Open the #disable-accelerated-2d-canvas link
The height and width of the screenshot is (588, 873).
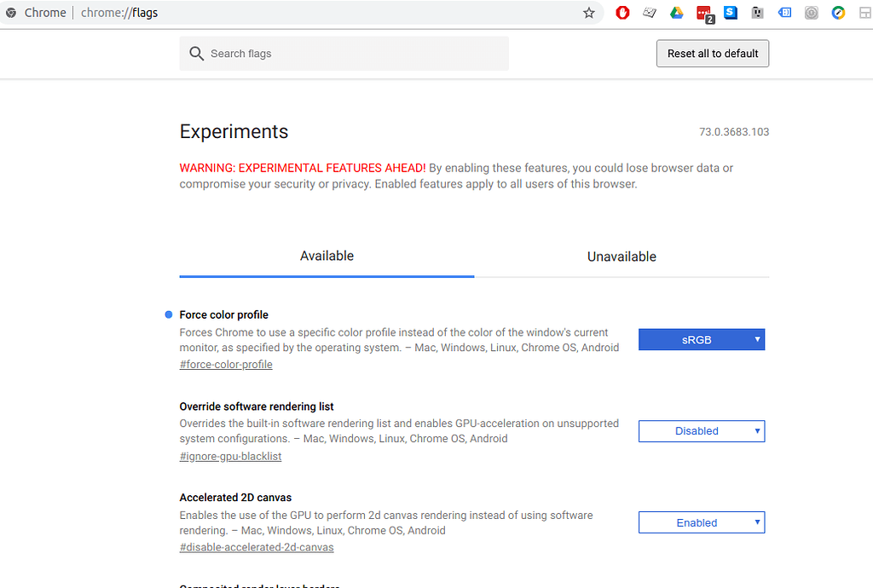[x=257, y=547]
